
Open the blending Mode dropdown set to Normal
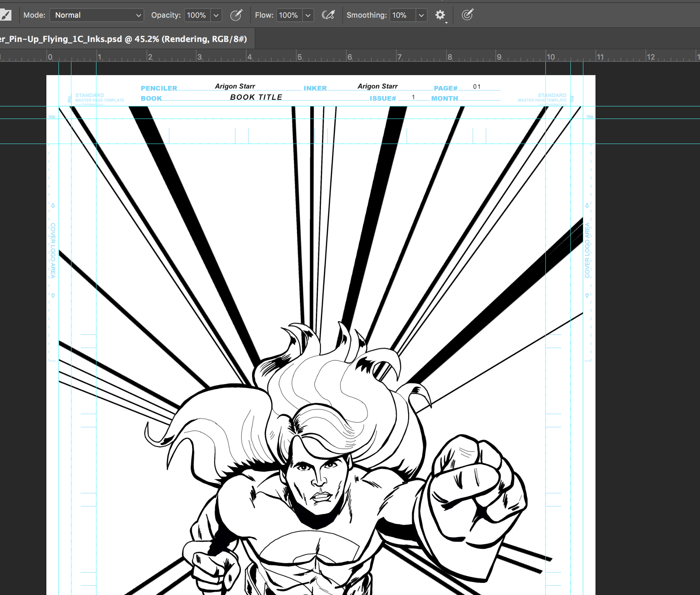pos(96,15)
